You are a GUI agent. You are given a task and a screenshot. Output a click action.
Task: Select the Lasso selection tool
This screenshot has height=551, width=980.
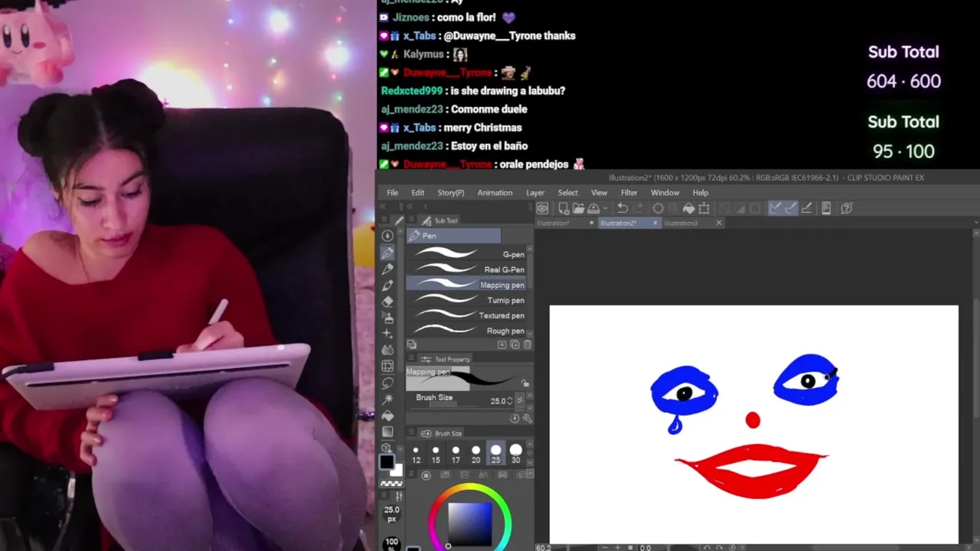[387, 383]
